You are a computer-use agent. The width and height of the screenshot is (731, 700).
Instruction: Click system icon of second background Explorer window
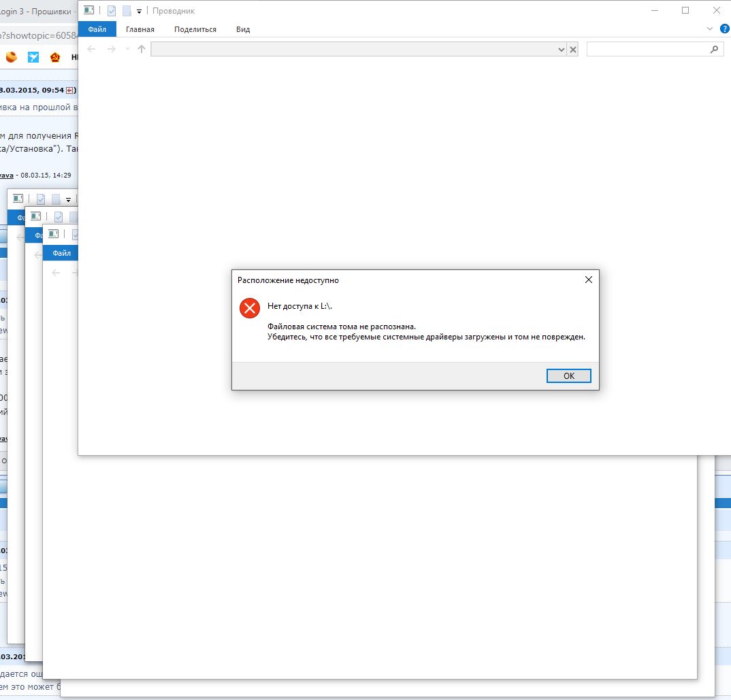pos(36,216)
